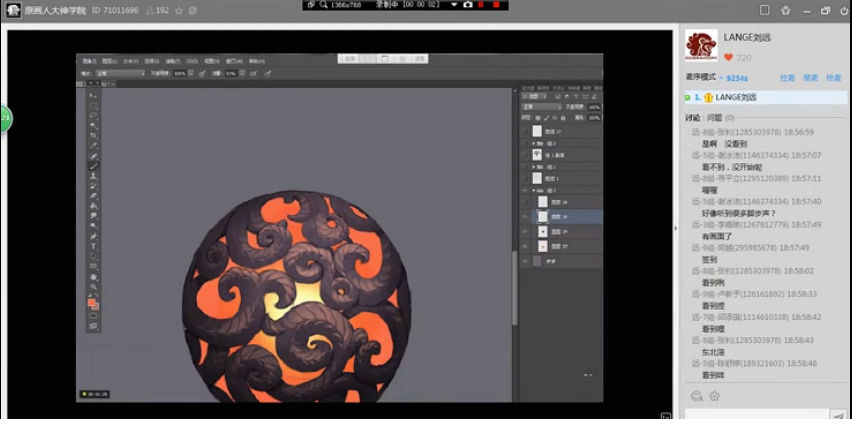Screen dimensions: 852x442
Task: Select the Move tool in Photoshop toolbar
Action: point(93,95)
